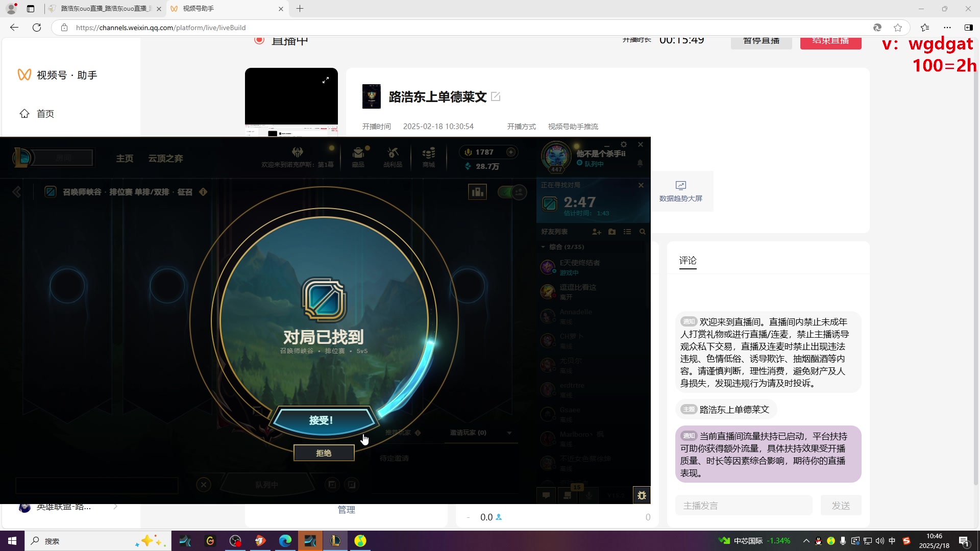The height and width of the screenshot is (551, 980).
Task: Select the 评论 comments tab
Action: [x=688, y=261]
